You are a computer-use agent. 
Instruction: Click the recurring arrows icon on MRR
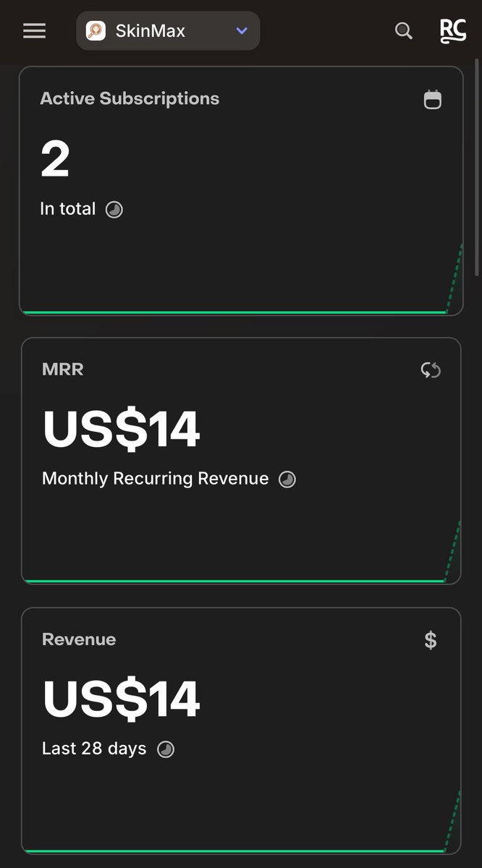tap(431, 370)
